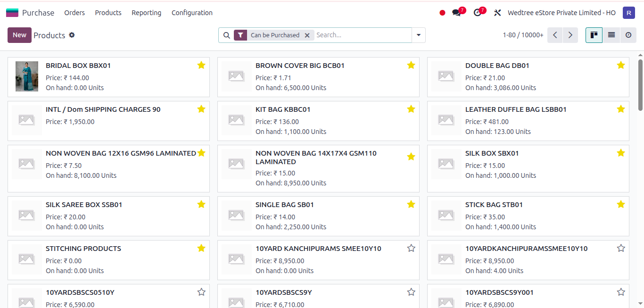
Task: Click placeholder image of DOUBLE BAG DB01
Action: 446,75
